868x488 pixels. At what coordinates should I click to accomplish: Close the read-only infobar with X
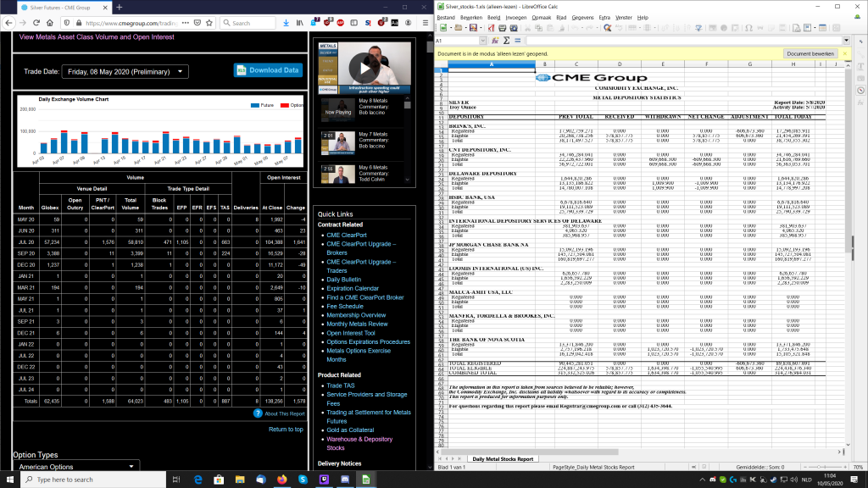pyautogui.click(x=845, y=53)
